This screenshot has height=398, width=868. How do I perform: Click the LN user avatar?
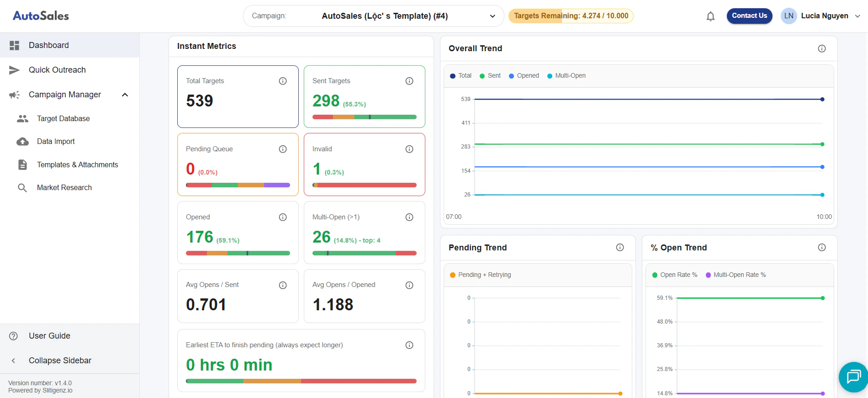(789, 16)
